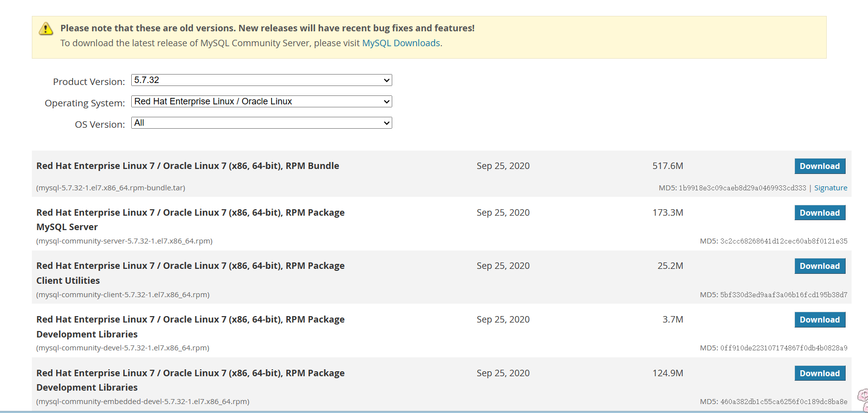Viewport: 868px width, 413px height.
Task: Click the Product Version label
Action: pyautogui.click(x=89, y=82)
